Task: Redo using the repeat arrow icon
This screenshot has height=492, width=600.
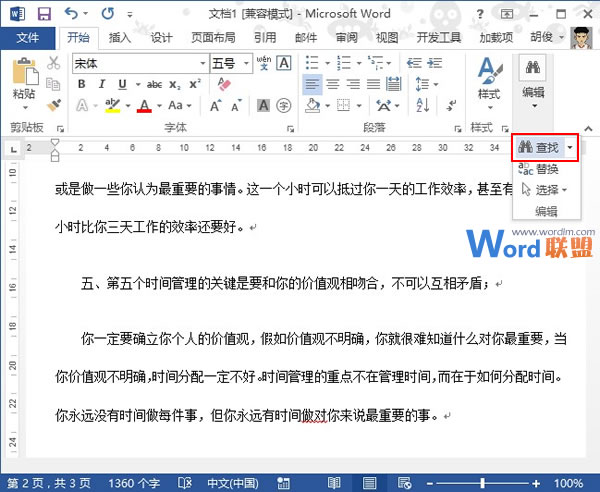Action: pos(108,14)
